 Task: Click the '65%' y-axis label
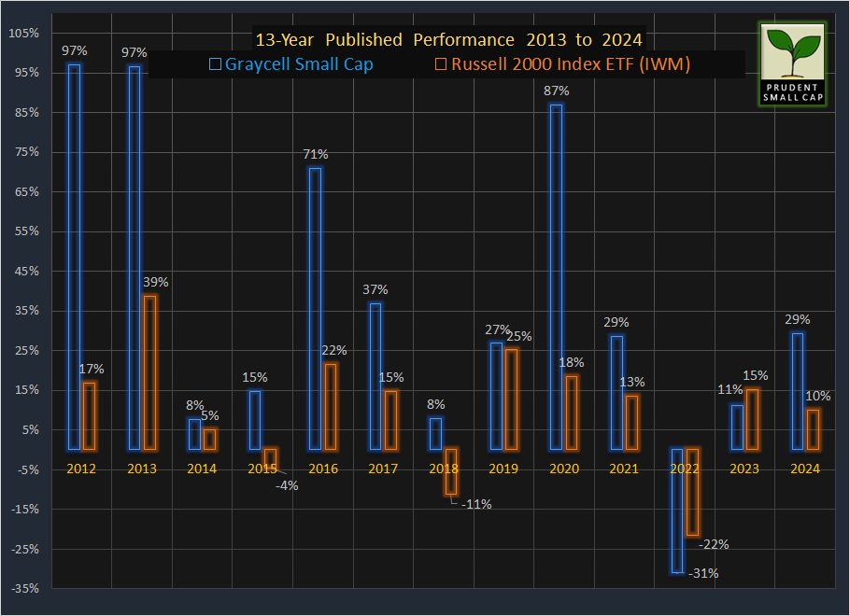click(27, 191)
